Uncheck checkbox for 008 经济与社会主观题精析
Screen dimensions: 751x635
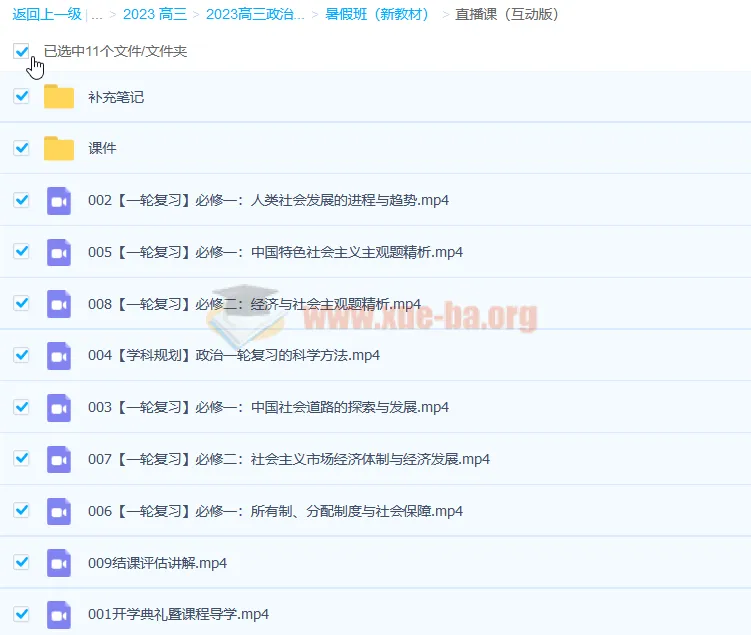[x=21, y=303]
